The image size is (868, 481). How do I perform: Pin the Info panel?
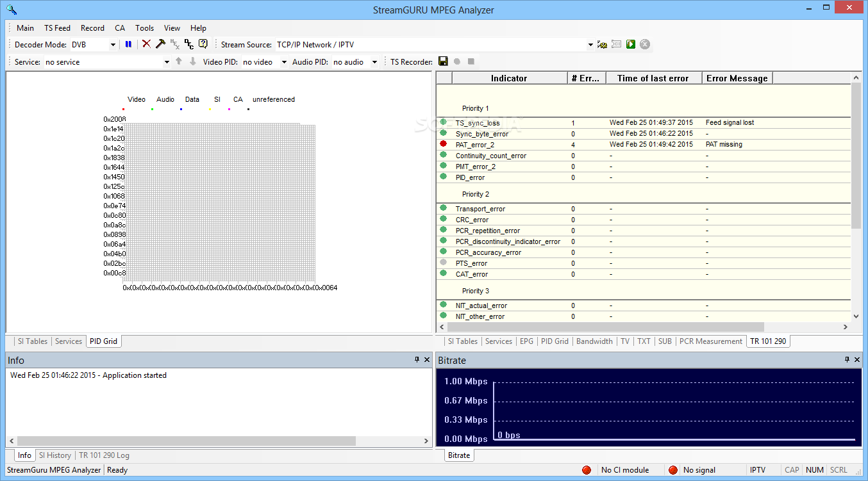point(417,360)
